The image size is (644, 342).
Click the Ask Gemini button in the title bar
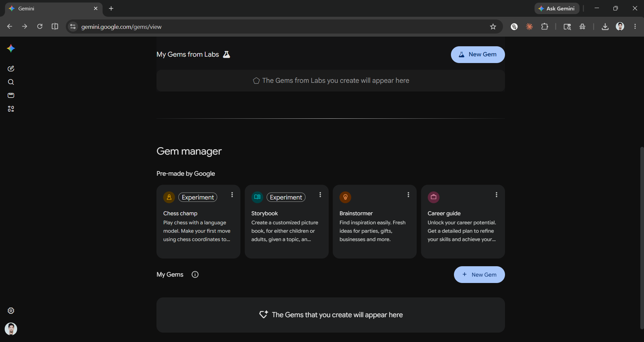(x=557, y=8)
